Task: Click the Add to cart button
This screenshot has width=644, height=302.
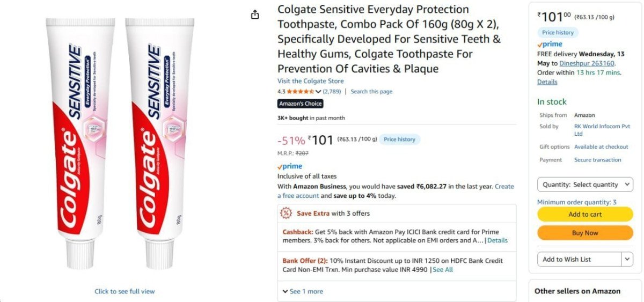Action: (x=585, y=214)
